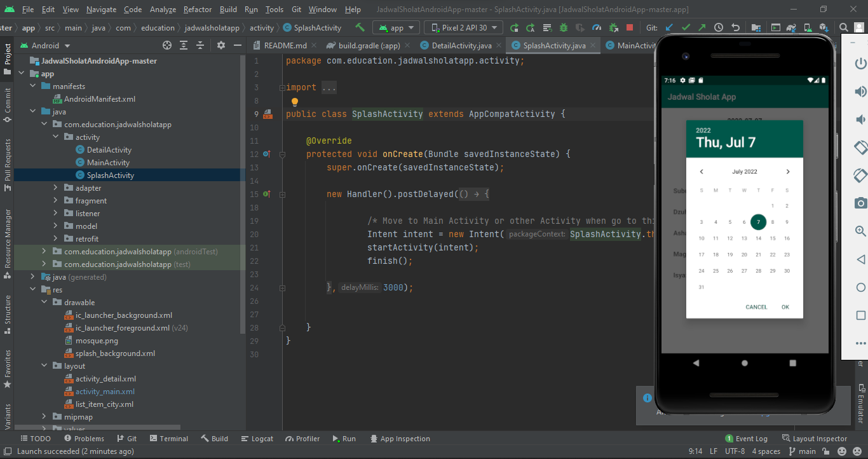868x459 pixels.
Task: Click the emulator volume up icon
Action: 860,92
